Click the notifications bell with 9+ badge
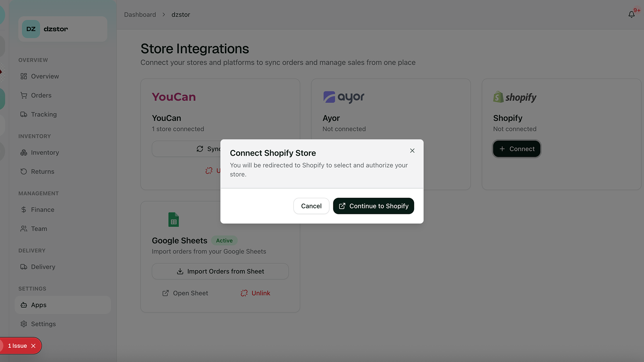 [x=631, y=14]
